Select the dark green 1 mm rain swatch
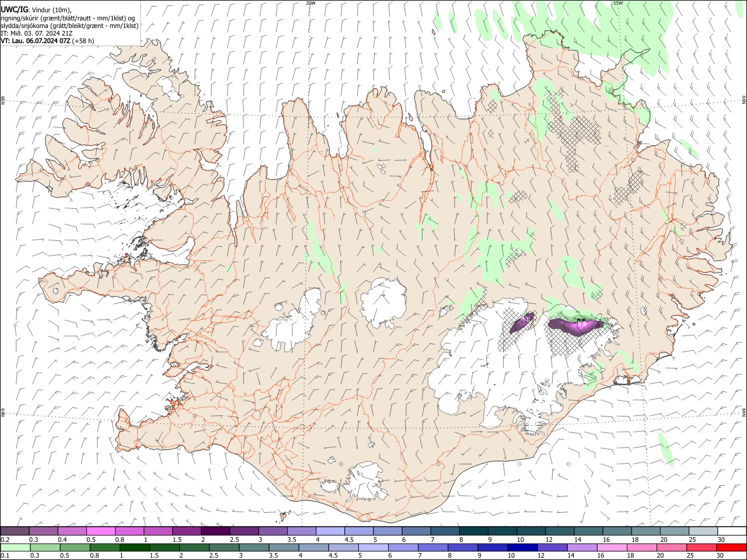 pos(134,547)
